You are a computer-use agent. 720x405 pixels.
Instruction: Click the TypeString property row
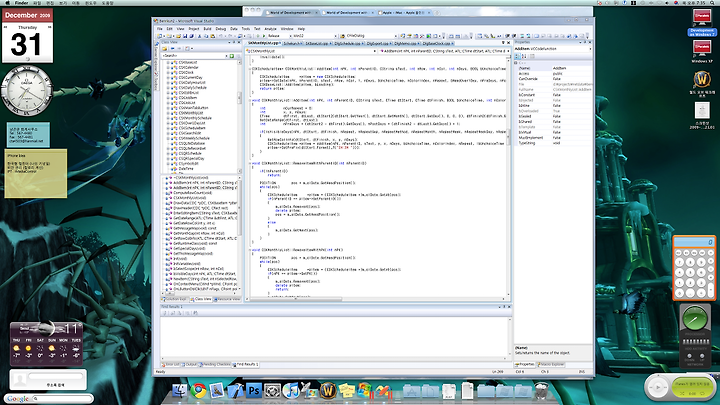pyautogui.click(x=553, y=143)
